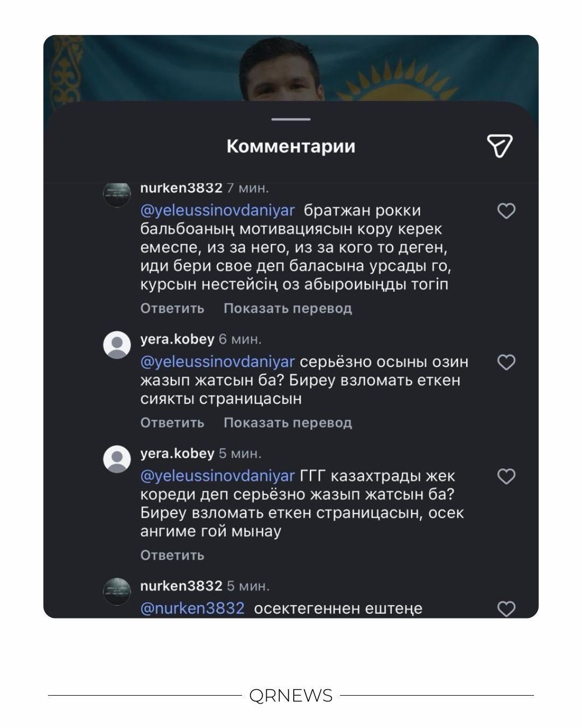This screenshot has height=728, width=582.
Task: Reply to nurken3832's Rocky Balboa comment
Action: coord(172,308)
